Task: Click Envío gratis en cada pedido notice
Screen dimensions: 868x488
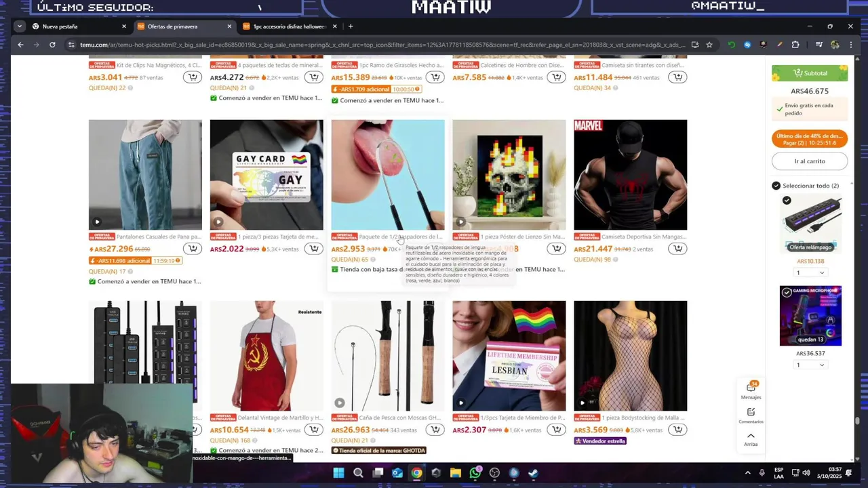Action: point(810,109)
